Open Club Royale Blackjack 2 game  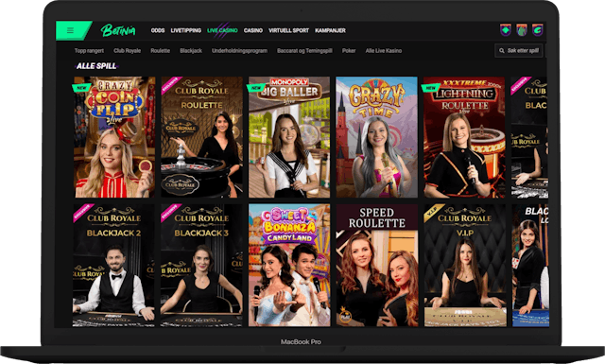tap(113, 265)
